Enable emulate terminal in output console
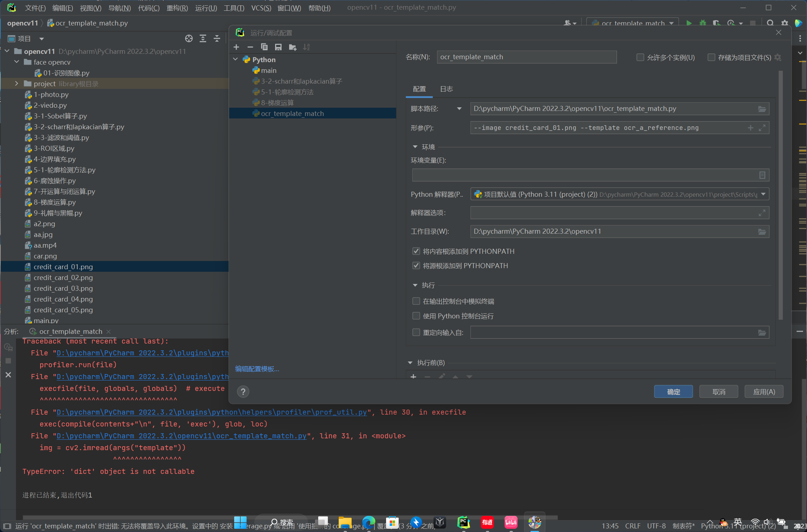Image resolution: width=807 pixels, height=532 pixels. click(x=416, y=301)
